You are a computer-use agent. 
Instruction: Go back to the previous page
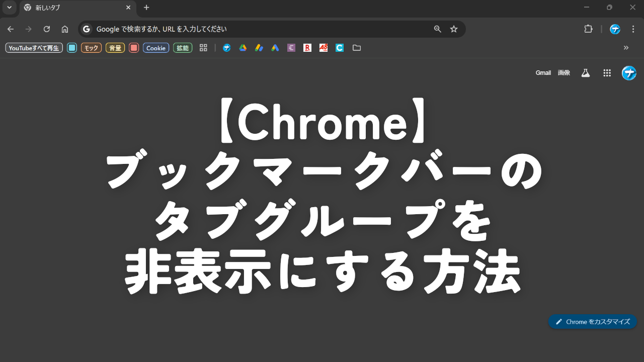pos(11,29)
